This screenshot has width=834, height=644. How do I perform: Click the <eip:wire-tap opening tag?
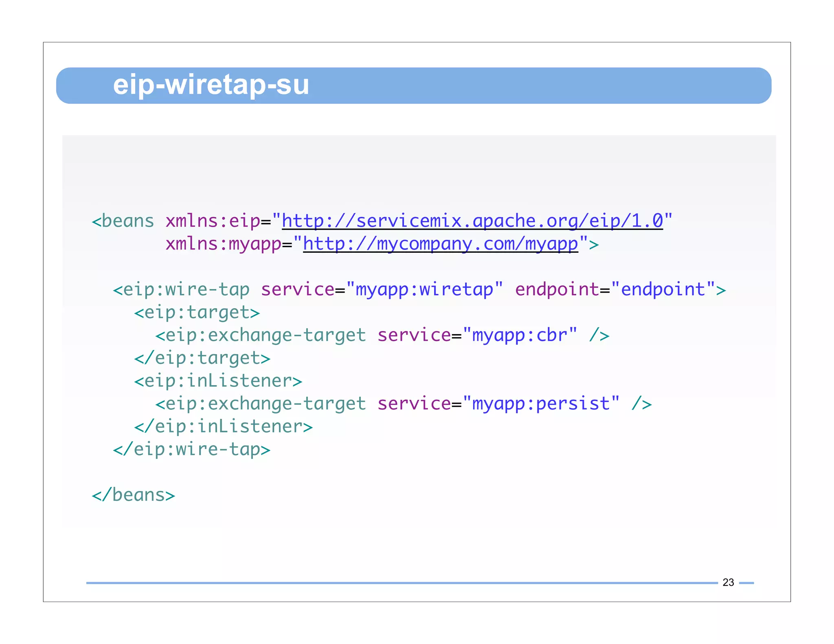tap(181, 289)
